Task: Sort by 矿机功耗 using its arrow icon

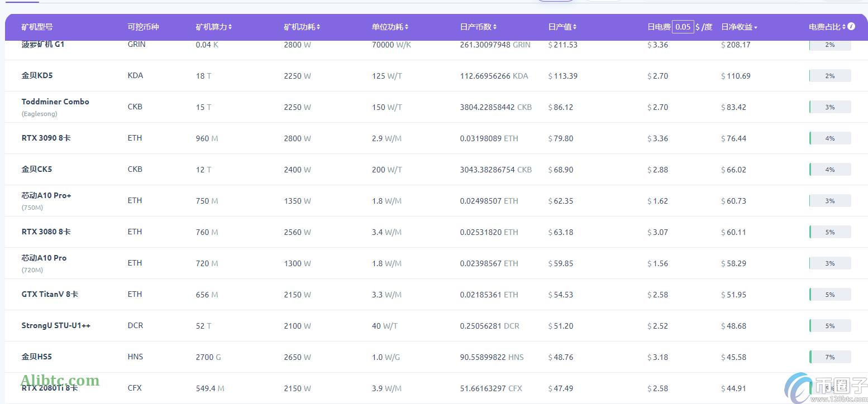Action: point(318,27)
